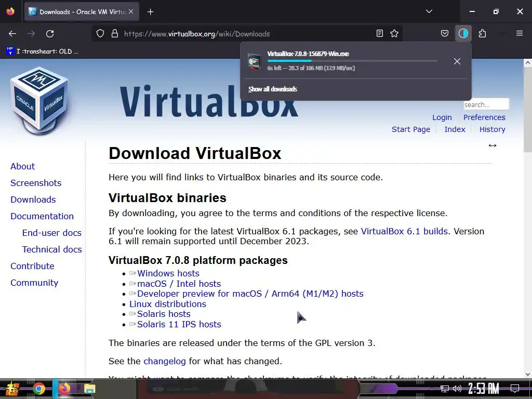Open Documentation in the sidebar

[42, 216]
